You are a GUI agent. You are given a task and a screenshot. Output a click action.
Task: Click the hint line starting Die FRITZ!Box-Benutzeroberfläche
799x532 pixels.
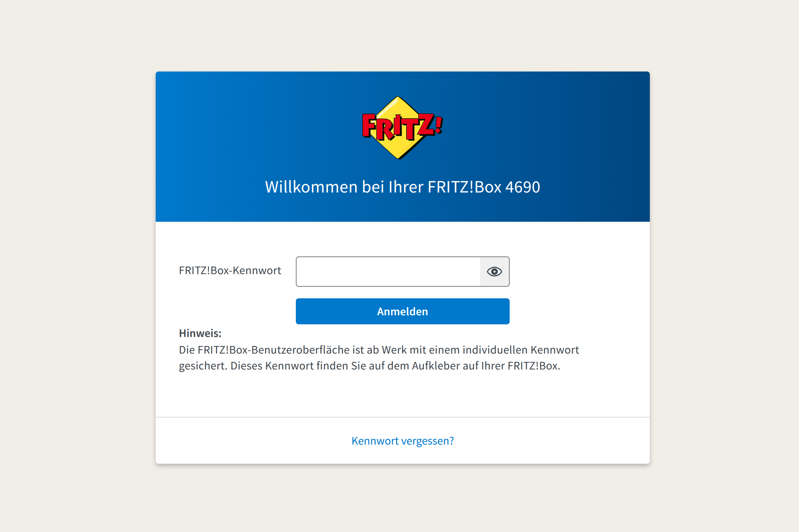(x=379, y=350)
